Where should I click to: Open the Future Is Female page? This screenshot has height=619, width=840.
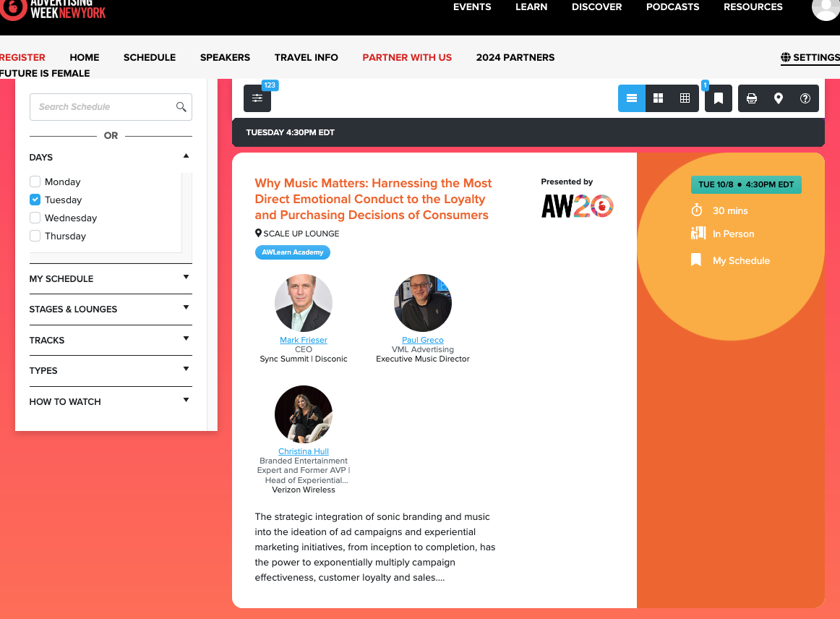[x=45, y=74]
